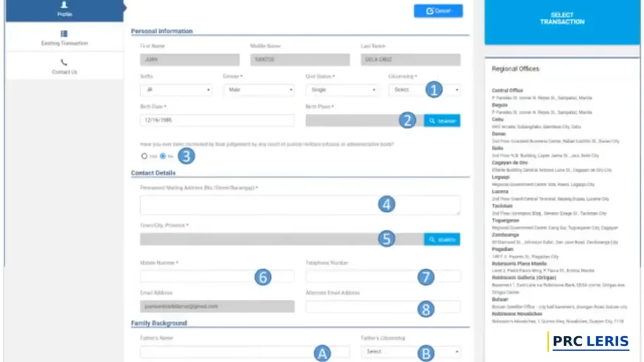This screenshot has width=644, height=362.
Task: Click the Birth Date field
Action: 217,120
